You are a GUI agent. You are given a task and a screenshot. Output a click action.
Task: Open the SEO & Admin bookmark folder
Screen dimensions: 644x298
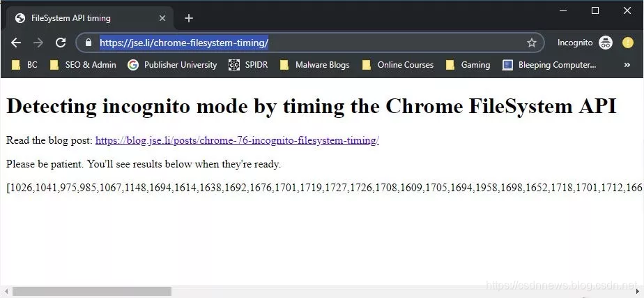pyautogui.click(x=82, y=65)
